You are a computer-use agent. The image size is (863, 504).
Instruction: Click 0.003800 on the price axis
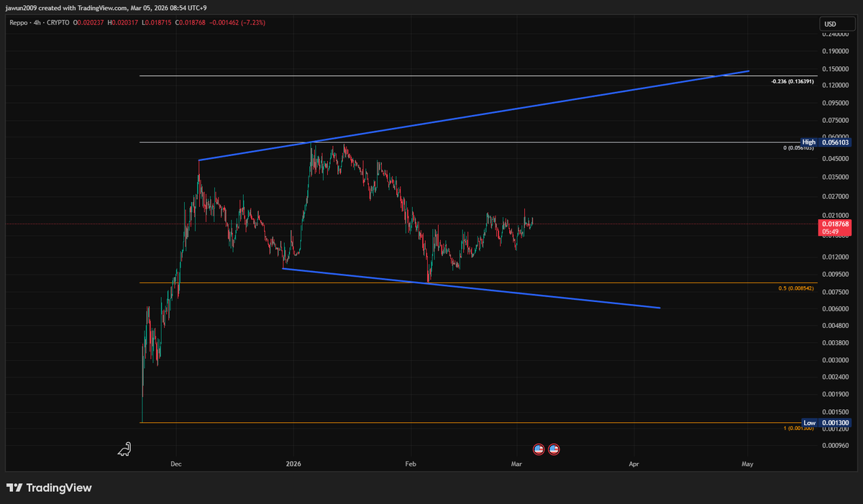(x=834, y=343)
